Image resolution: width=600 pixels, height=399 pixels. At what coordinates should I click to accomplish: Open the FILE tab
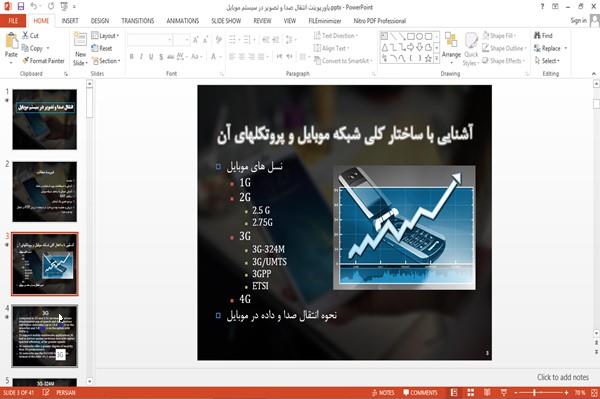tap(13, 21)
